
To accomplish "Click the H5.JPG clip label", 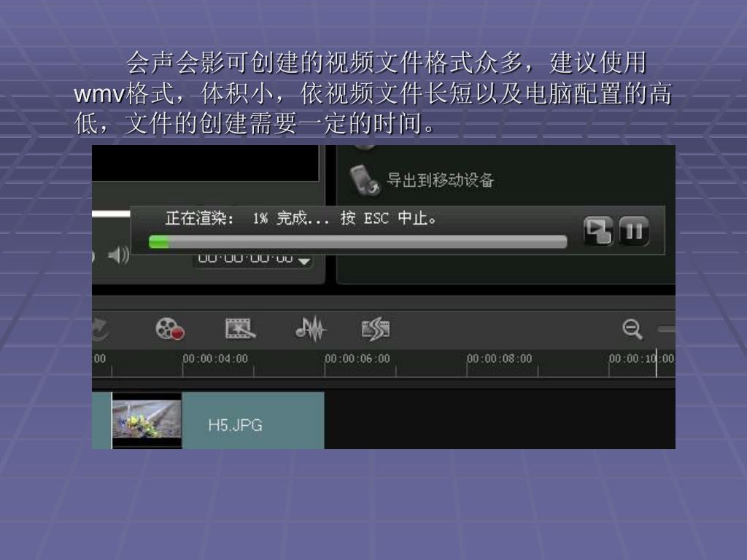I will 236,425.
